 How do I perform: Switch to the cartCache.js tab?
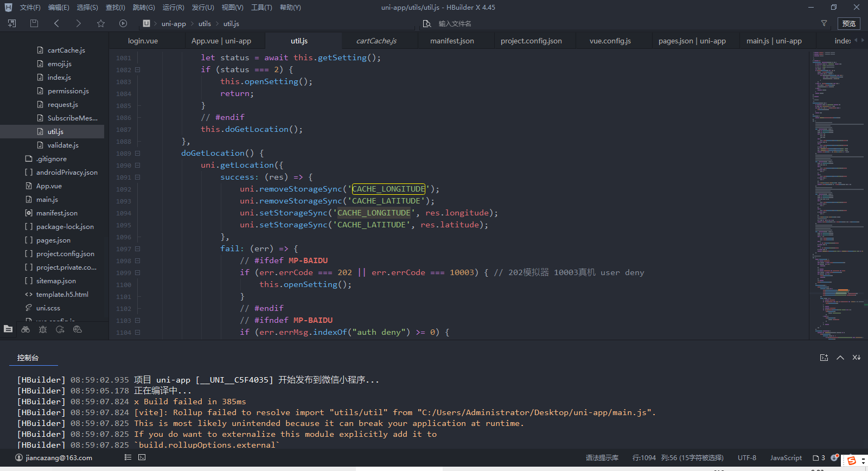376,41
